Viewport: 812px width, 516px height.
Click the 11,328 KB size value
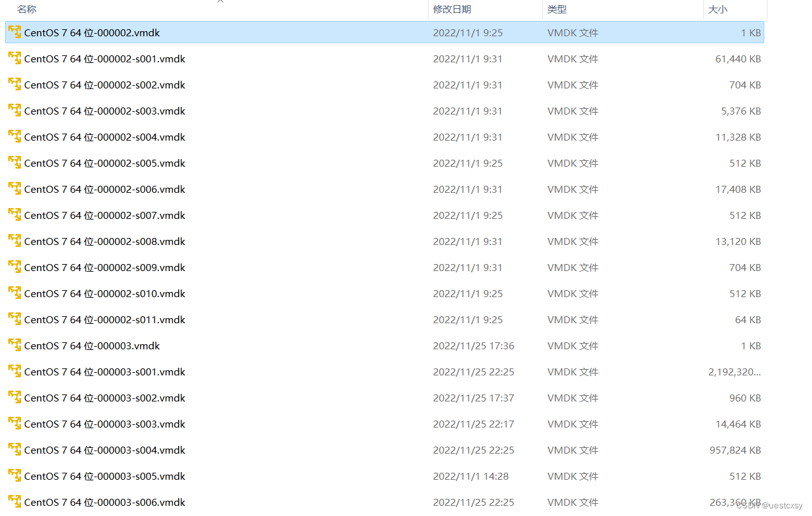[738, 137]
